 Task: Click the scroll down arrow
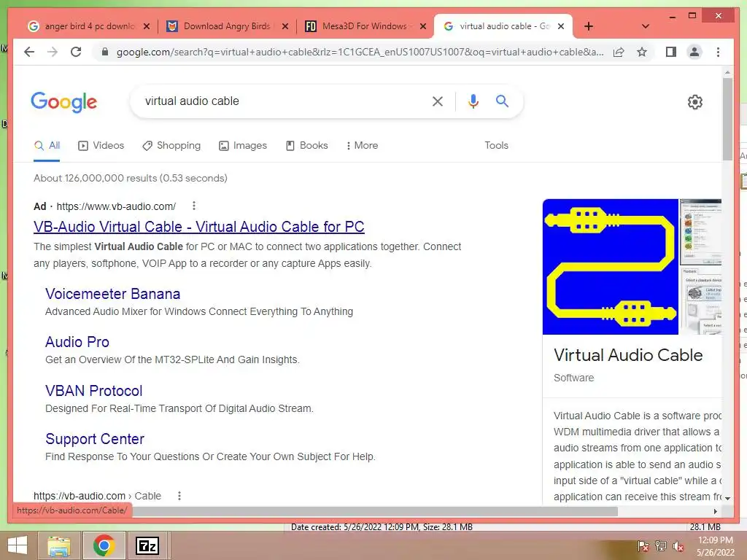point(727,498)
